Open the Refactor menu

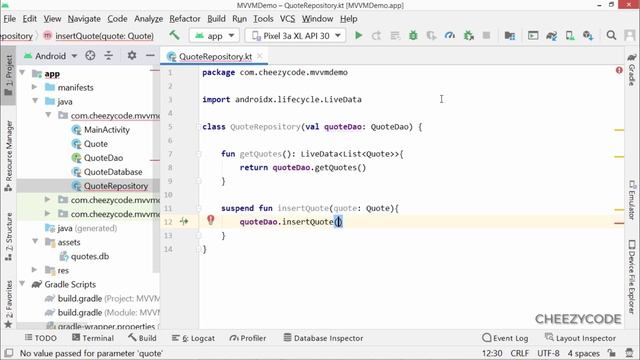pyautogui.click(x=184, y=19)
